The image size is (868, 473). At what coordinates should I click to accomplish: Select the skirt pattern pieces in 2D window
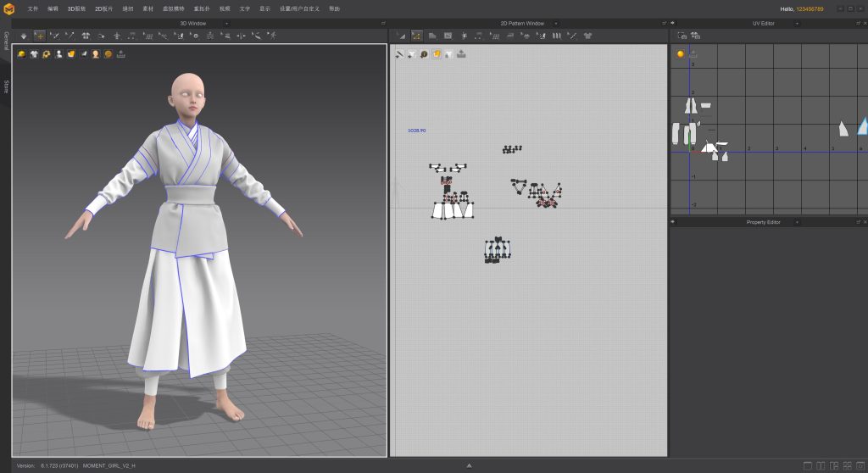(453, 210)
